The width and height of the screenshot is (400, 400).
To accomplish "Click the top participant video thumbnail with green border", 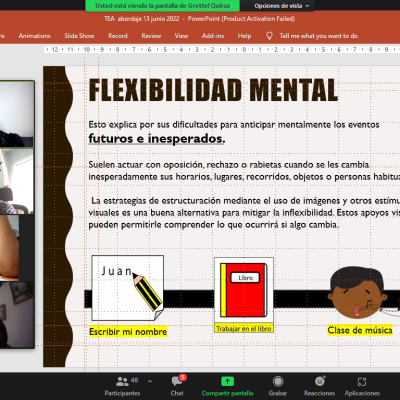I will (x=17, y=114).
